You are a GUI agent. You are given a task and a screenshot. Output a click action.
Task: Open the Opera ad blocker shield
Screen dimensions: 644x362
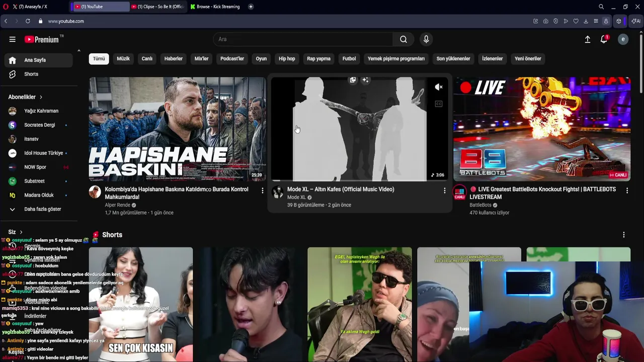point(555,21)
